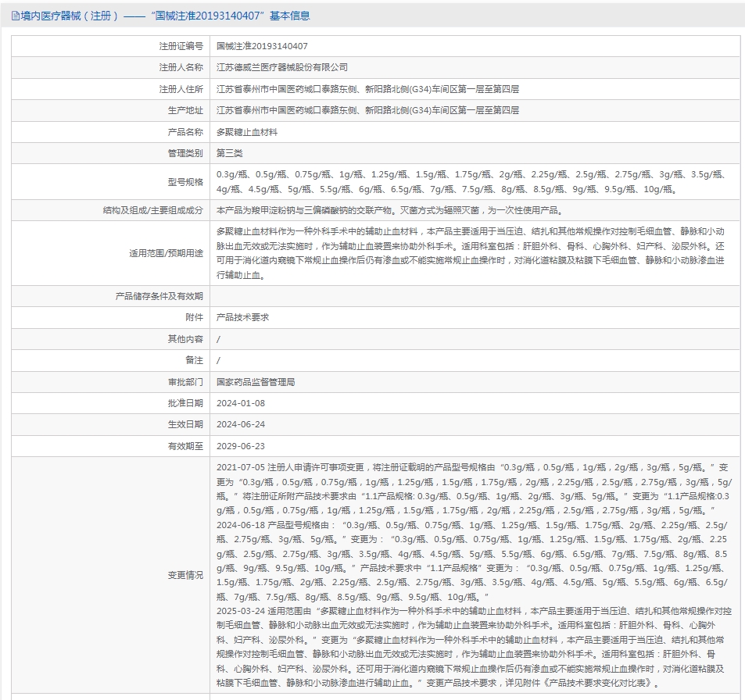Image resolution: width=745 pixels, height=700 pixels.
Task: Click the 其他内容 label
Action: (x=185, y=338)
